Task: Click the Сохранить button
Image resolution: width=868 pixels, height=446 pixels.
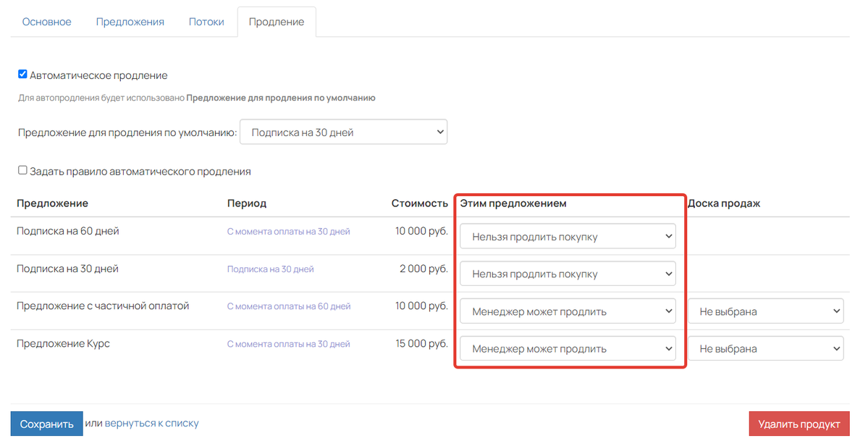Action: click(46, 424)
